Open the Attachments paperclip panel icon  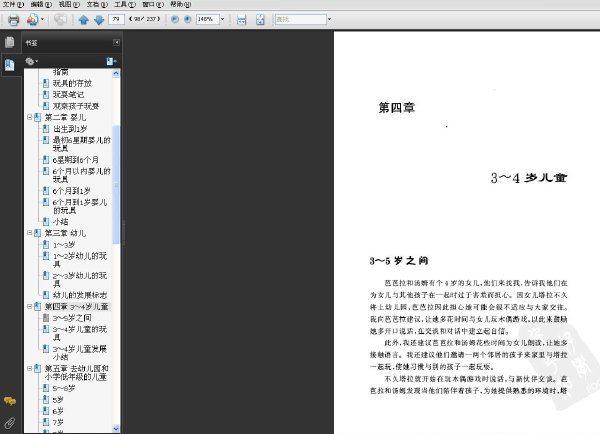tap(10, 423)
